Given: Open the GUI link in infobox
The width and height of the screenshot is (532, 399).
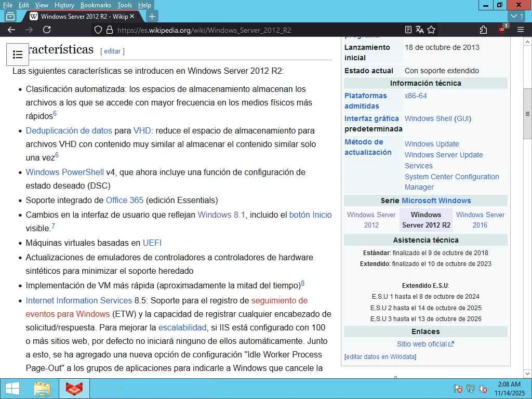Looking at the screenshot, I should point(463,119).
